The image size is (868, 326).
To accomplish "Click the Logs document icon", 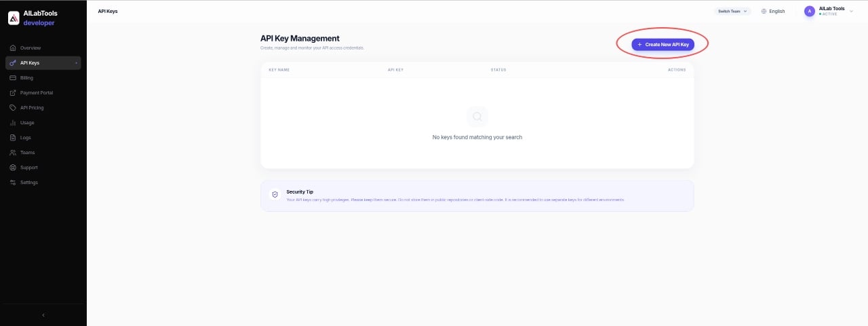I will coord(13,138).
